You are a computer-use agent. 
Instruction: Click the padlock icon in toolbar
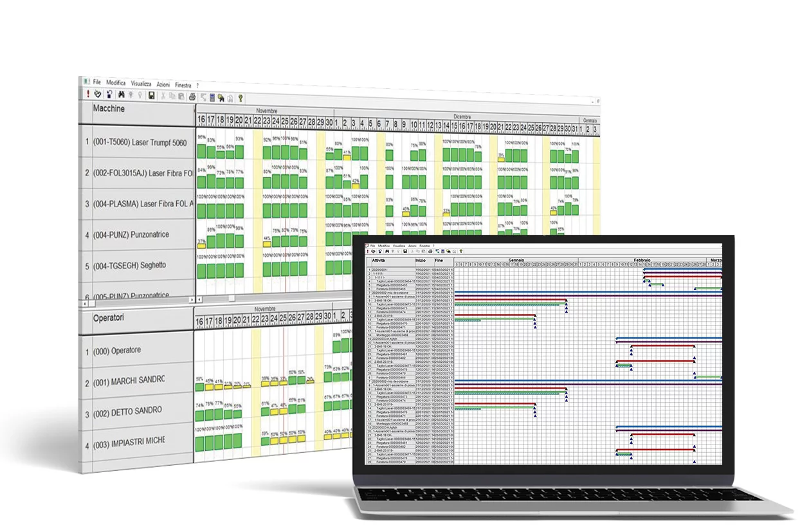click(109, 95)
